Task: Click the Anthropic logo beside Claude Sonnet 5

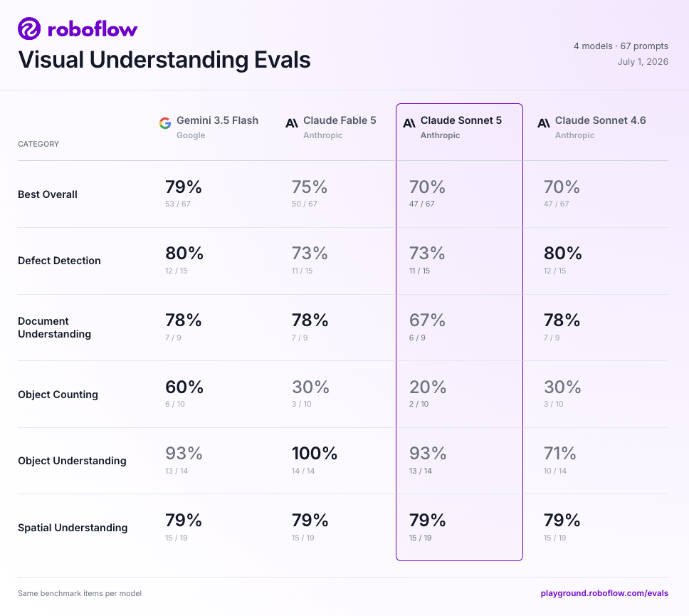Action: (409, 123)
